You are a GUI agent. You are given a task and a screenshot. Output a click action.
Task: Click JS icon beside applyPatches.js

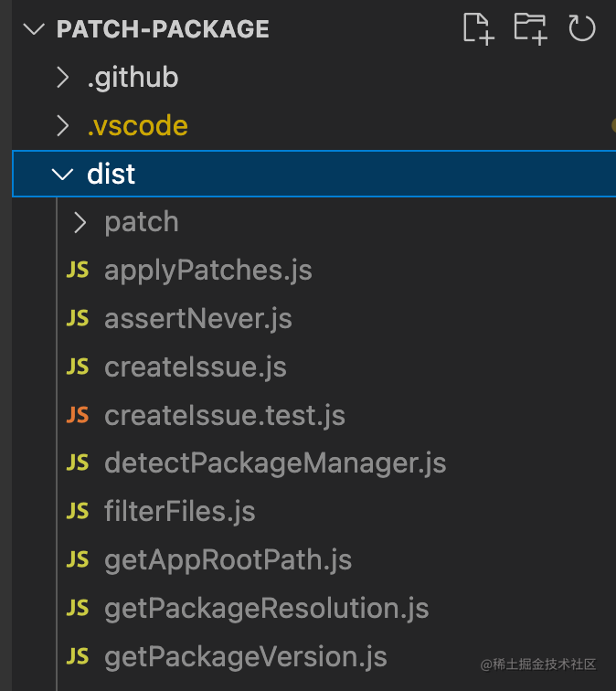[x=78, y=271]
